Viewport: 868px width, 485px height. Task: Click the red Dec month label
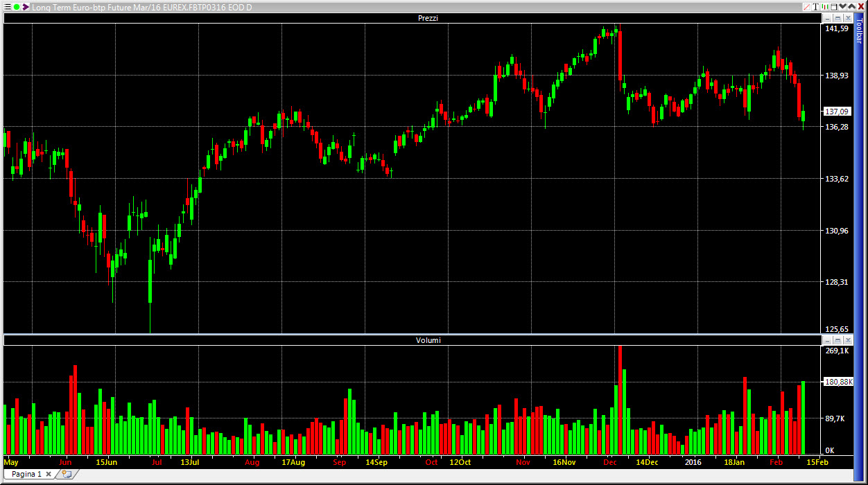point(610,462)
